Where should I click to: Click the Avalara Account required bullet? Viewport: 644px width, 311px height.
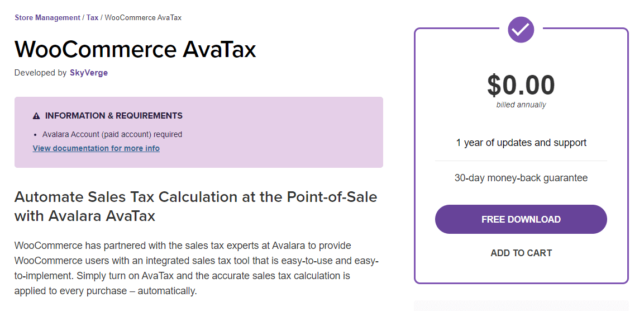112,134
